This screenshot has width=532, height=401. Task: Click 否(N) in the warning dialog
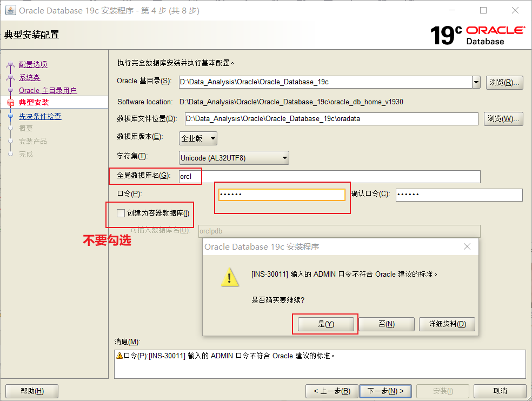(x=387, y=324)
